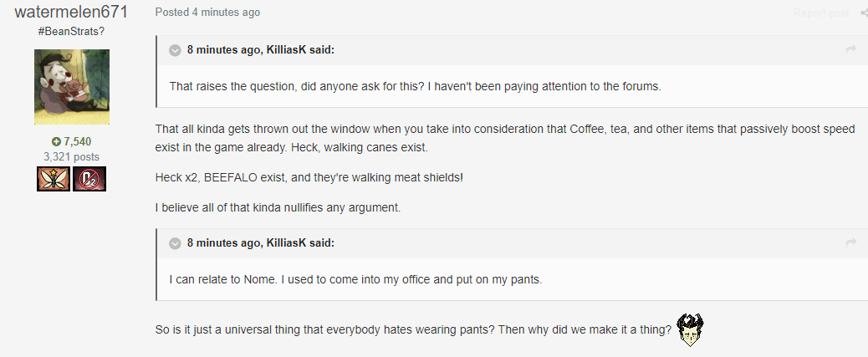Open watermelen671's profile via username
868x357 pixels.
71,12
